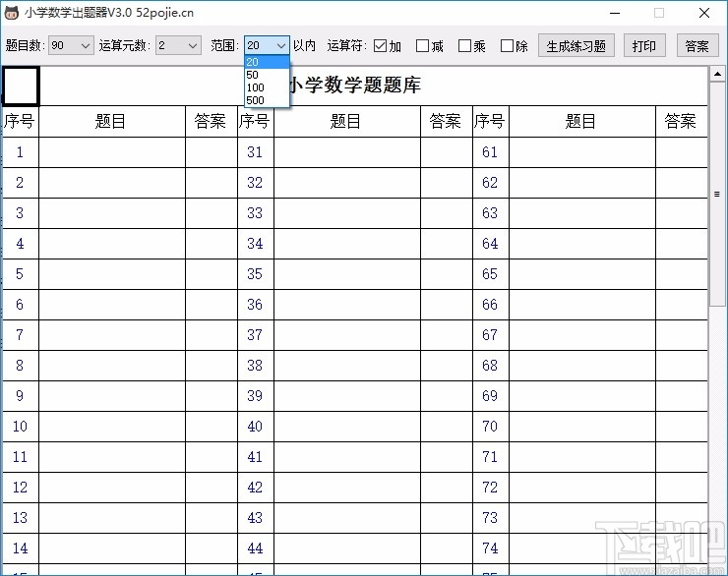Click sequence number 70 cell
Viewport: 728px width, 576px height.
point(490,427)
